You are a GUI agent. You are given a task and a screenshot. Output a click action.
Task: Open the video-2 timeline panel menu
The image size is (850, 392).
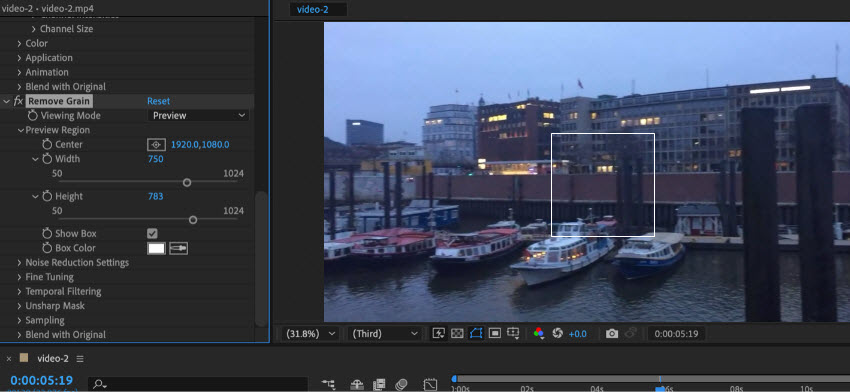(80, 359)
